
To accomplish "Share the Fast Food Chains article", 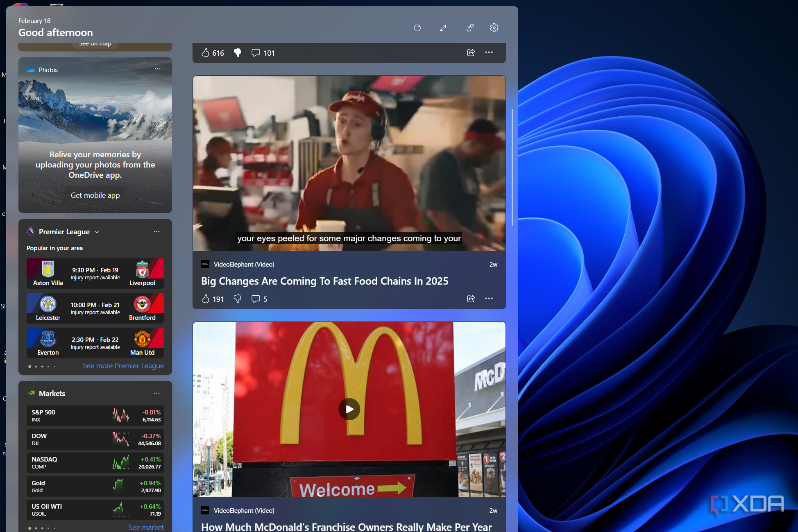I will tap(471, 299).
